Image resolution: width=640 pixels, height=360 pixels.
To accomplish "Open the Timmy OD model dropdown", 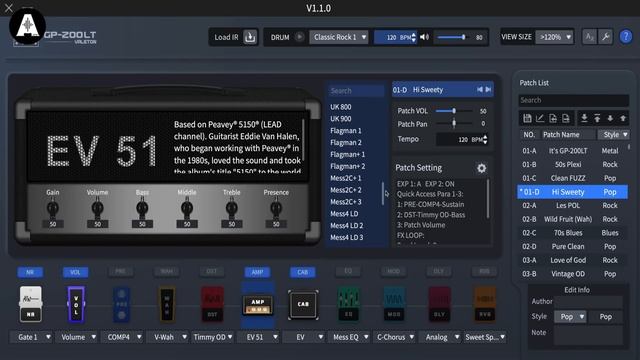I will pos(213,337).
